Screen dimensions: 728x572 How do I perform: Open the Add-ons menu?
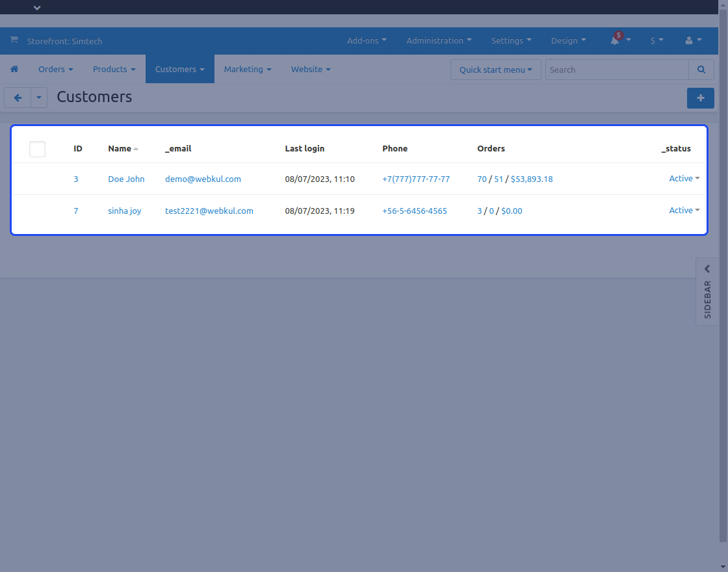point(367,41)
